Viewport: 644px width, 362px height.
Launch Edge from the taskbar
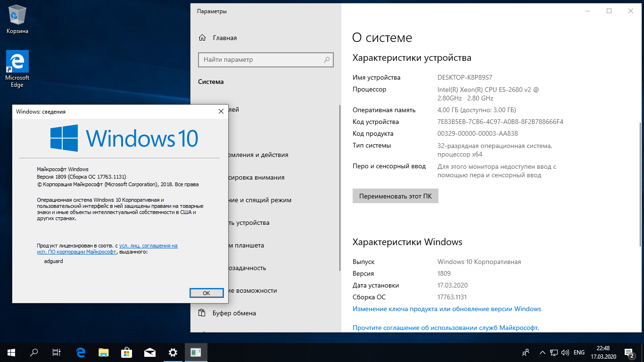click(x=81, y=352)
